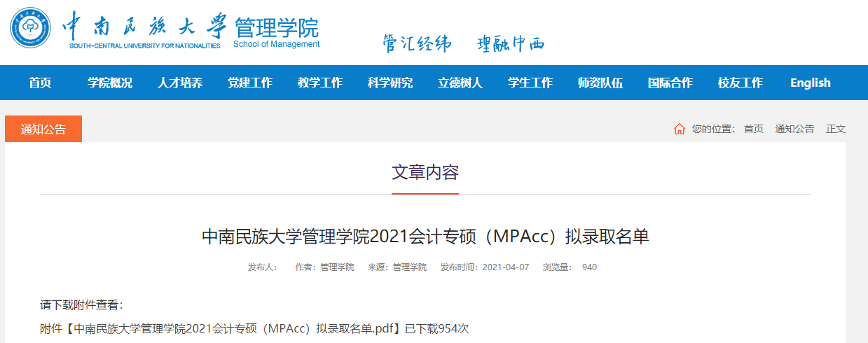Screen dimensions: 868x343
Task: Follow the 通知公告 breadcrumb link
Action: pyautogui.click(x=794, y=129)
